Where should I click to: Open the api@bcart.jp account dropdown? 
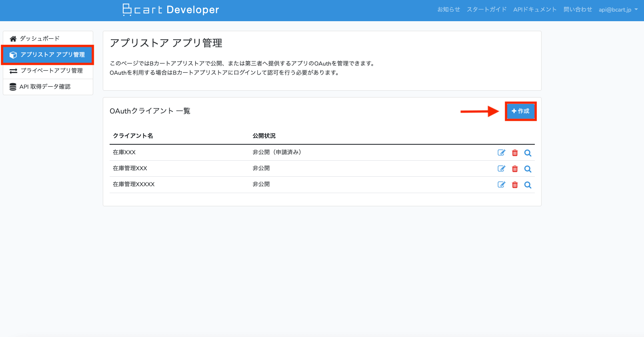coord(618,10)
